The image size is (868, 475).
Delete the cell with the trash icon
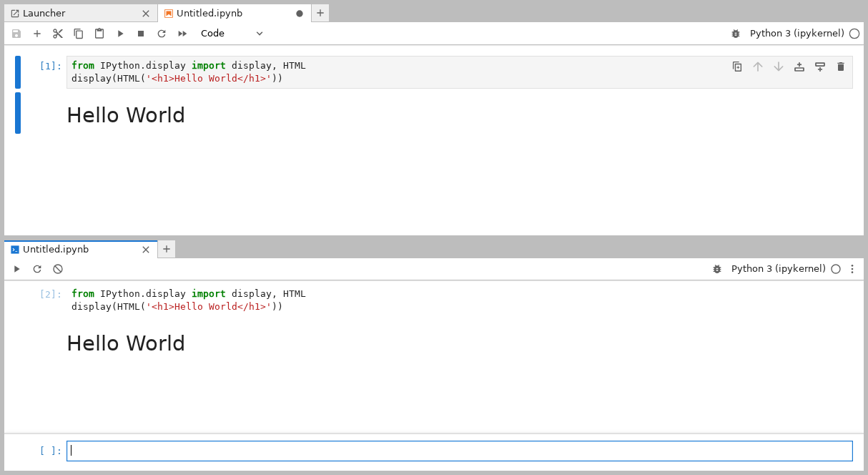click(841, 67)
